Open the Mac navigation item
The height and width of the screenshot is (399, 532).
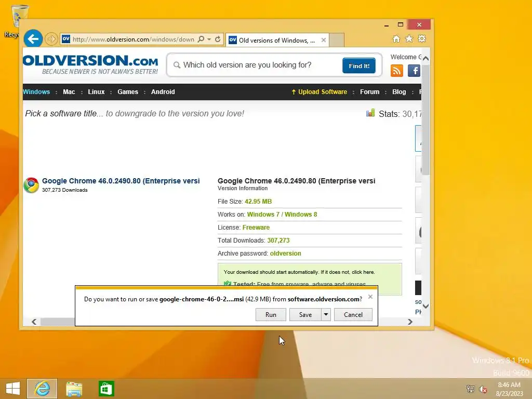pos(69,91)
